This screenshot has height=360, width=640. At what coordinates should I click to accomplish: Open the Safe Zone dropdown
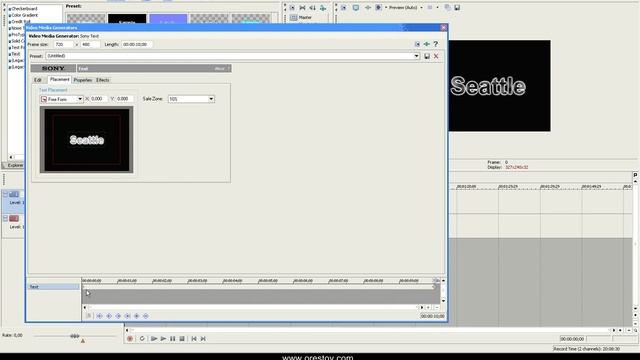pos(211,99)
